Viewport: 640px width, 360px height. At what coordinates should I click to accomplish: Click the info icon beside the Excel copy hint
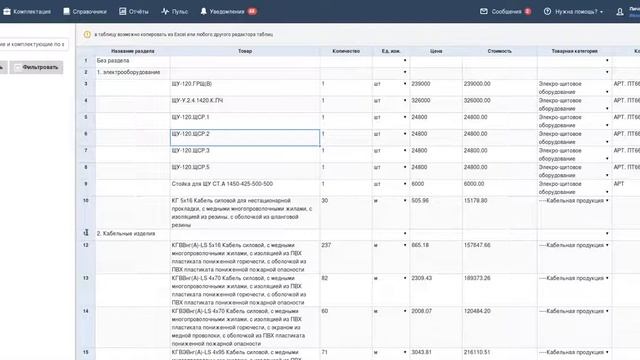(87, 35)
